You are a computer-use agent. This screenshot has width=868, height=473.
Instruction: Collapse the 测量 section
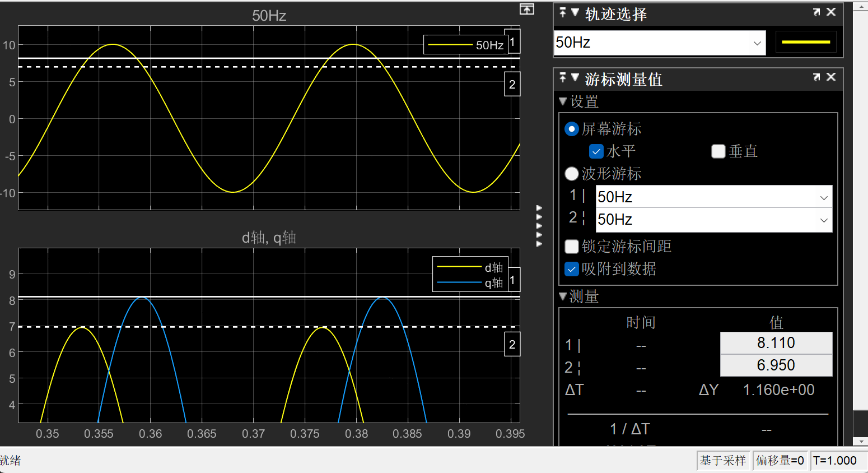pyautogui.click(x=563, y=296)
